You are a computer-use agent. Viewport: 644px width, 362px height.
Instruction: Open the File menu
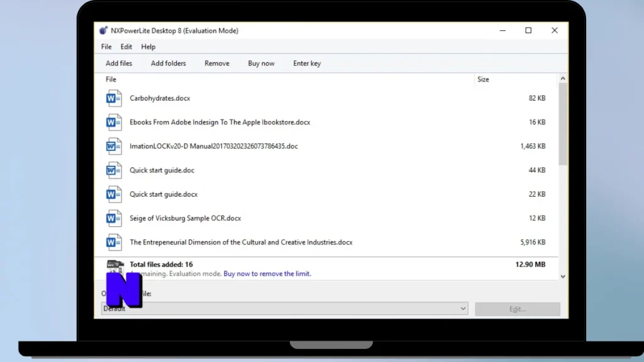click(106, 47)
